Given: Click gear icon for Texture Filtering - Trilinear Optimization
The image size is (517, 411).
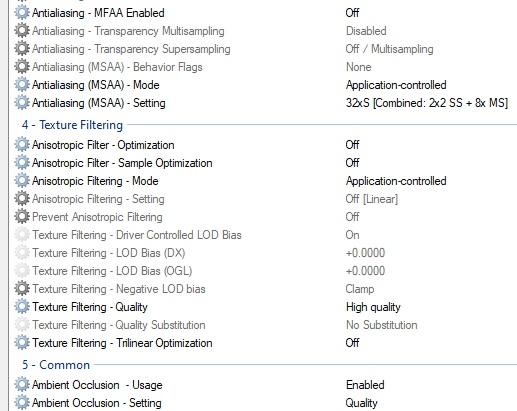Looking at the screenshot, I should coord(22,343).
